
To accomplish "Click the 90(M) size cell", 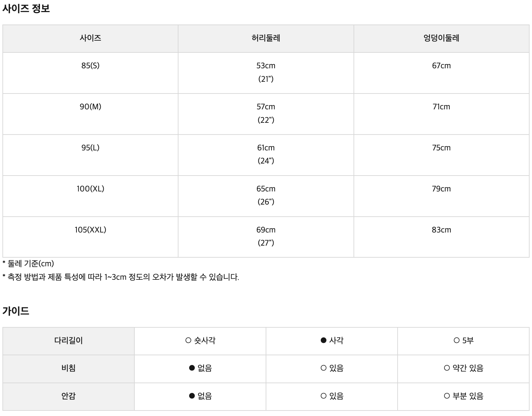I will (90, 107).
